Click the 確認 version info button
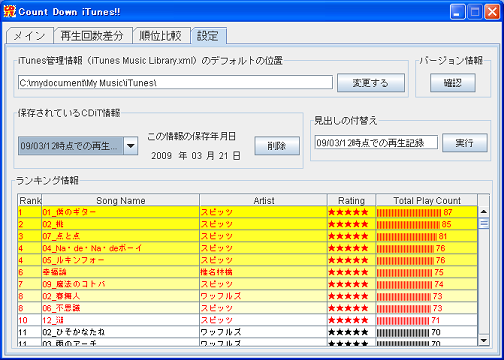504x360 pixels. pos(453,83)
